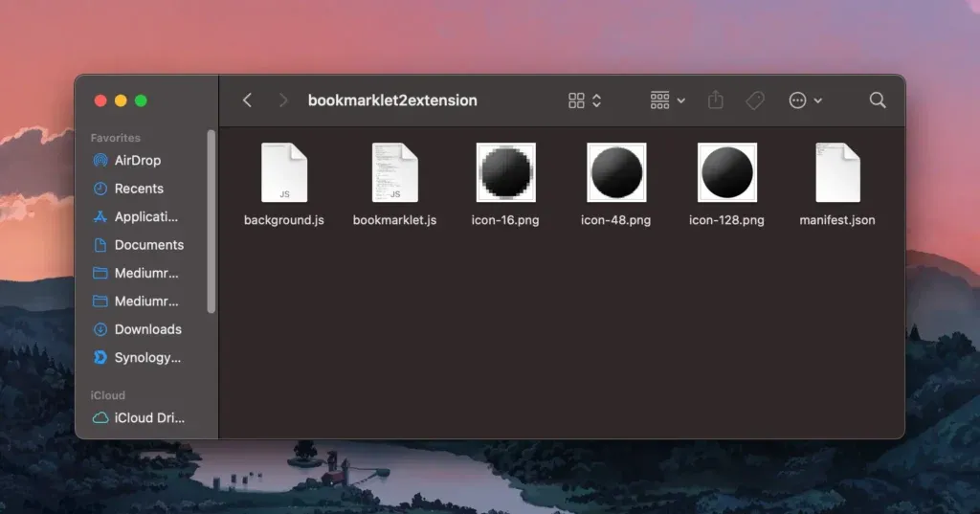Click the bookmarklet.js file name

point(394,220)
